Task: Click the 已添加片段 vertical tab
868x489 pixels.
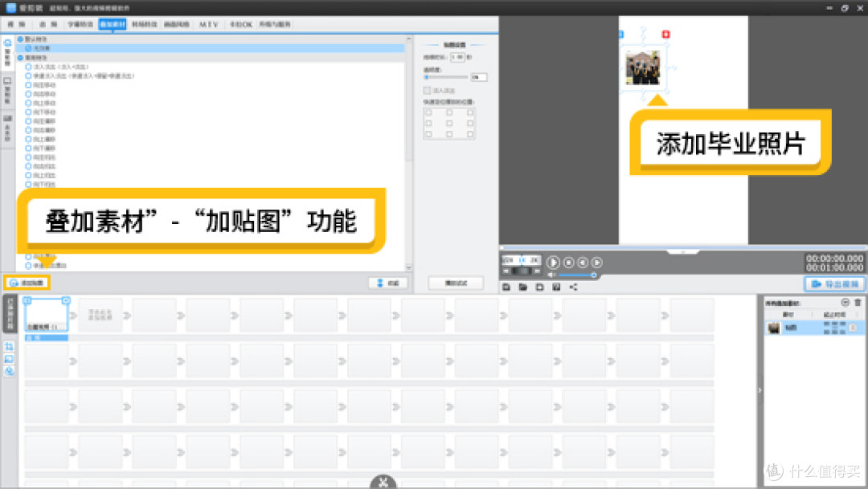Action: pos(10,314)
